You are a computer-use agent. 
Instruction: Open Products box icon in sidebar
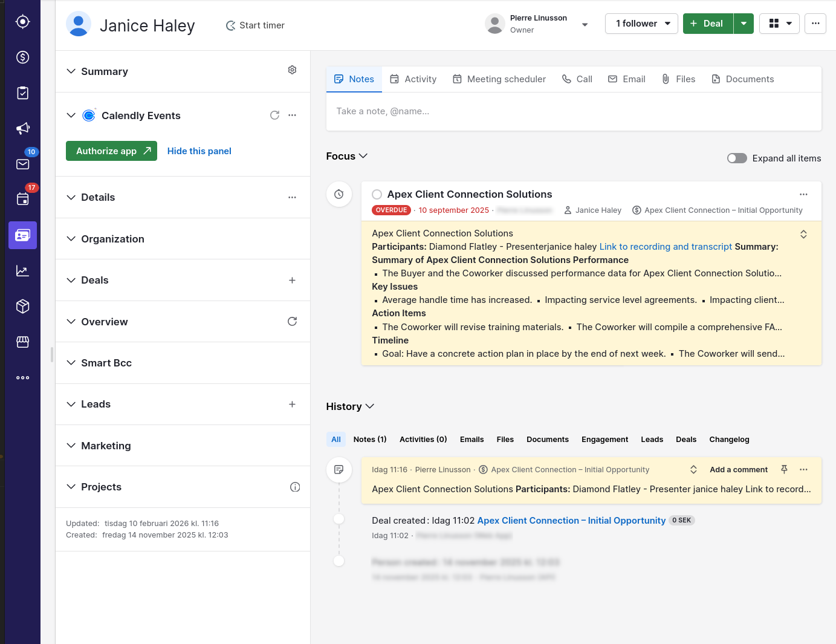tap(22, 307)
